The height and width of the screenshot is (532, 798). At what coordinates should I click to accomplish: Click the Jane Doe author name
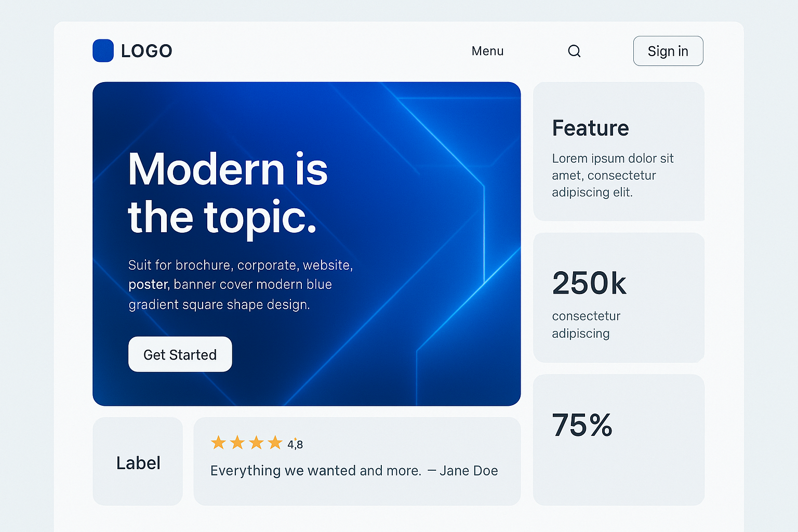point(469,471)
